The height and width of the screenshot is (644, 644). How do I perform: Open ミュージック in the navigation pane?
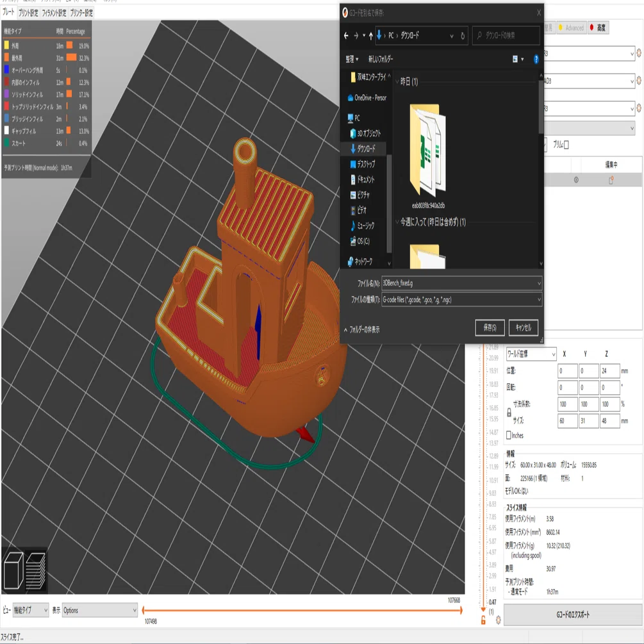tap(362, 226)
